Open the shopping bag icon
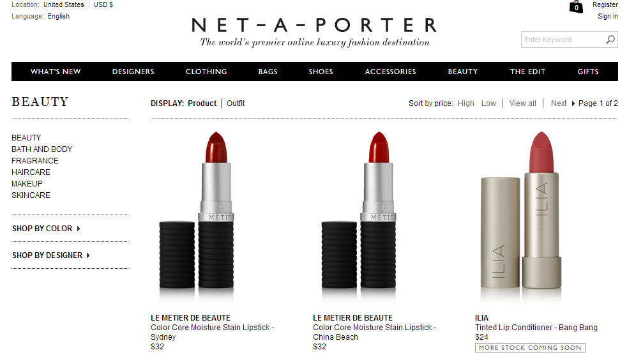The width and height of the screenshot is (643, 364). [576, 6]
